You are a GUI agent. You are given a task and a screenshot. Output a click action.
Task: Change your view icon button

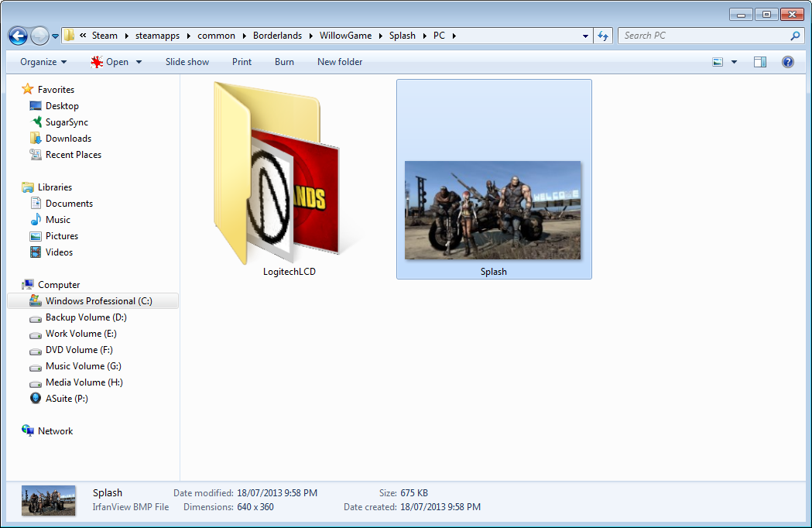[718, 62]
